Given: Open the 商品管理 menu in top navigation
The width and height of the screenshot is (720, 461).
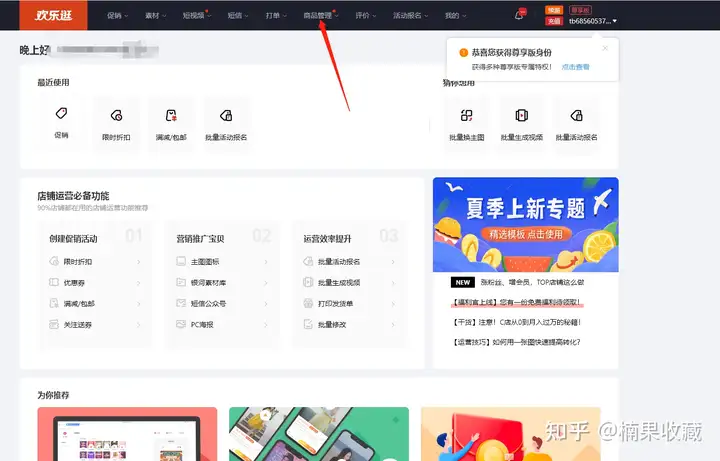Looking at the screenshot, I should point(321,15).
